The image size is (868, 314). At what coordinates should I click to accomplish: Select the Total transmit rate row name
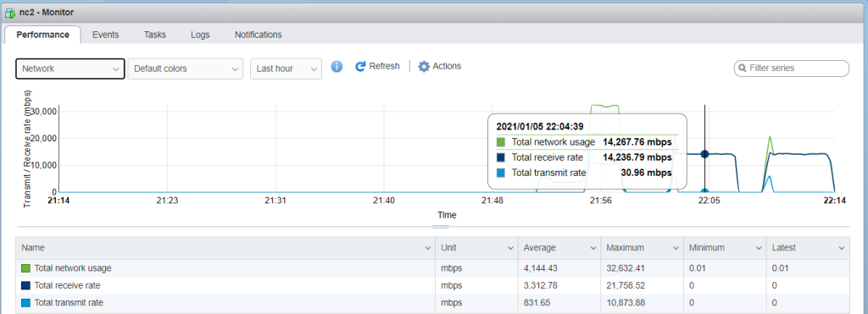69,302
